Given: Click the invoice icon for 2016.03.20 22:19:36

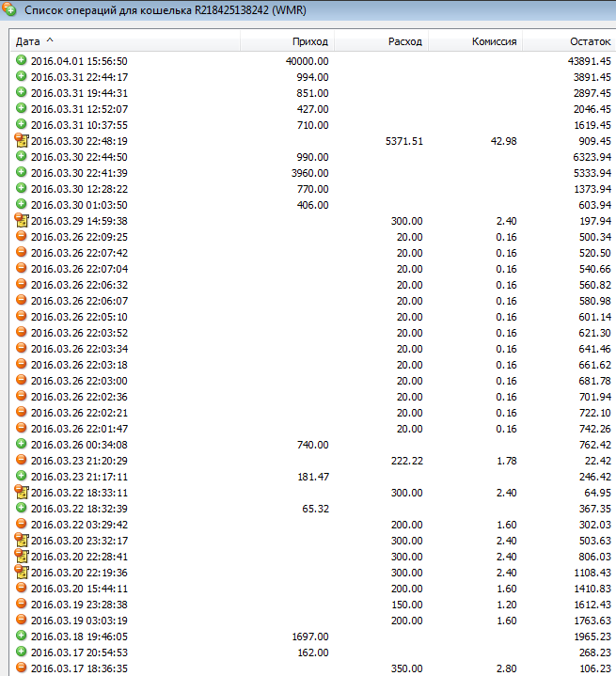Looking at the screenshot, I should click(22, 572).
